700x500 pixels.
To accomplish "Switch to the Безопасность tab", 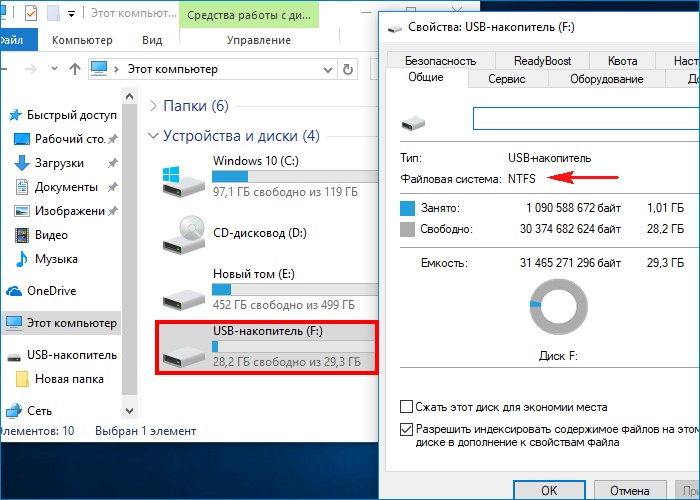I will tap(441, 60).
